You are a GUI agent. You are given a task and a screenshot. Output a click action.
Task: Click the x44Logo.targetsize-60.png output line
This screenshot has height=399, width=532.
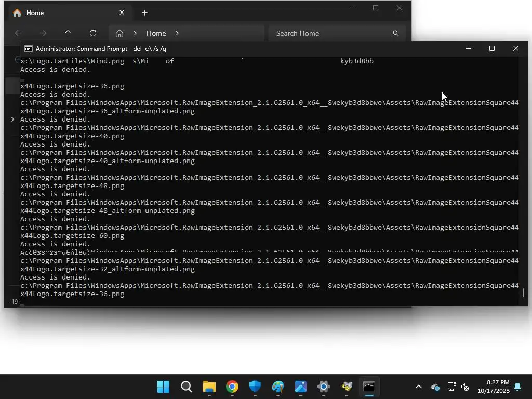coord(72,236)
